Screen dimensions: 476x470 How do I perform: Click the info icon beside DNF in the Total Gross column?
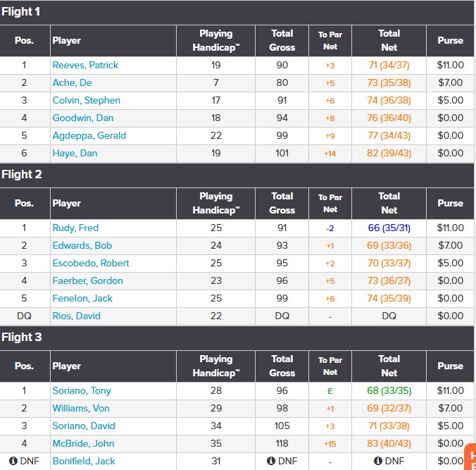pyautogui.click(x=271, y=462)
